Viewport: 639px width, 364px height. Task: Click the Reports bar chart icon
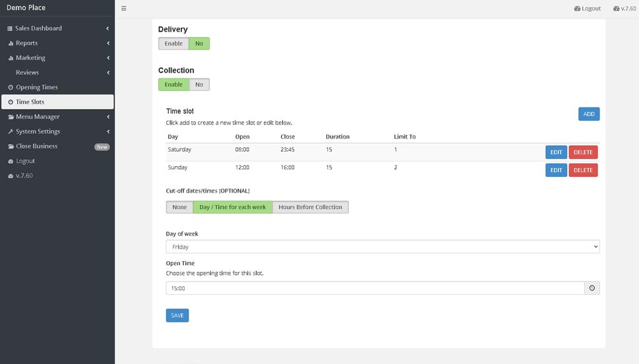tap(11, 44)
